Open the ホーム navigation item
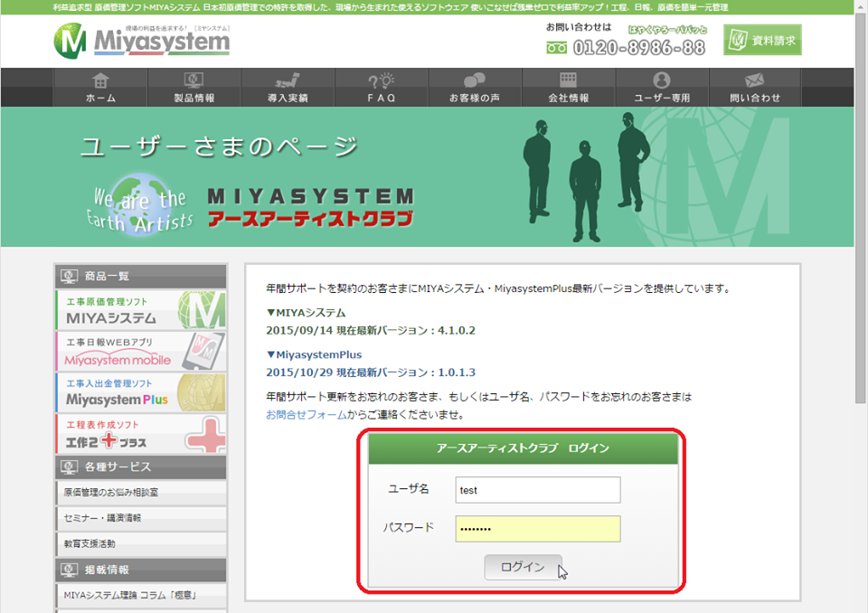Screen dimensions: 868x613 click(100, 88)
